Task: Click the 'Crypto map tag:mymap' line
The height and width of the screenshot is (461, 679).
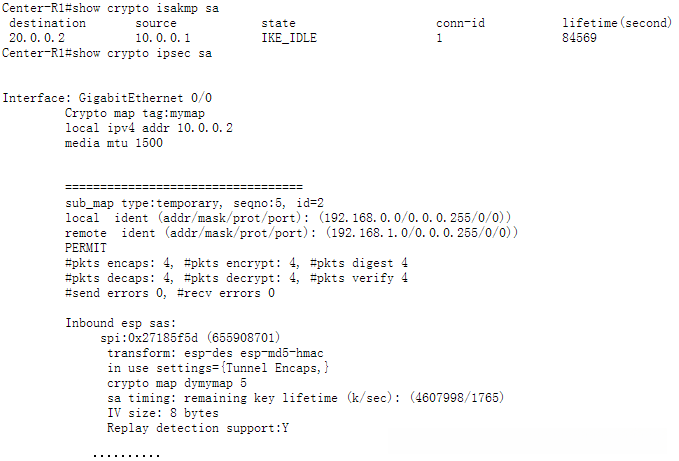Action: 127,113
